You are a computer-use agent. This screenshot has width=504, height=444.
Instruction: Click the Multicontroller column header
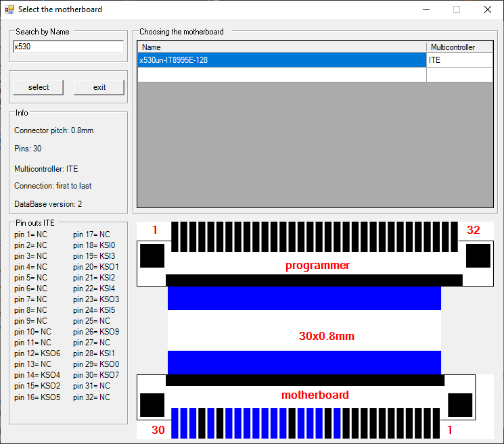click(459, 47)
